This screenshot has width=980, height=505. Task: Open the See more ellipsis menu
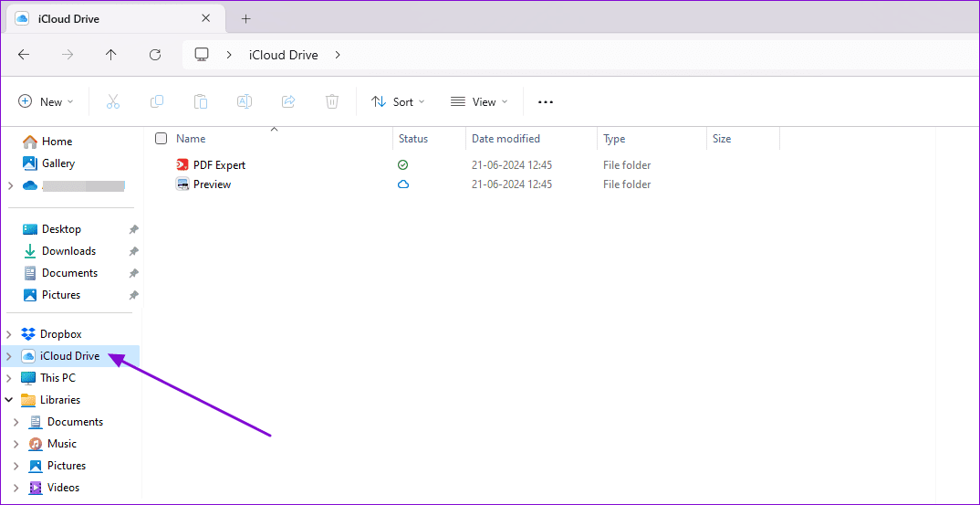(x=546, y=102)
